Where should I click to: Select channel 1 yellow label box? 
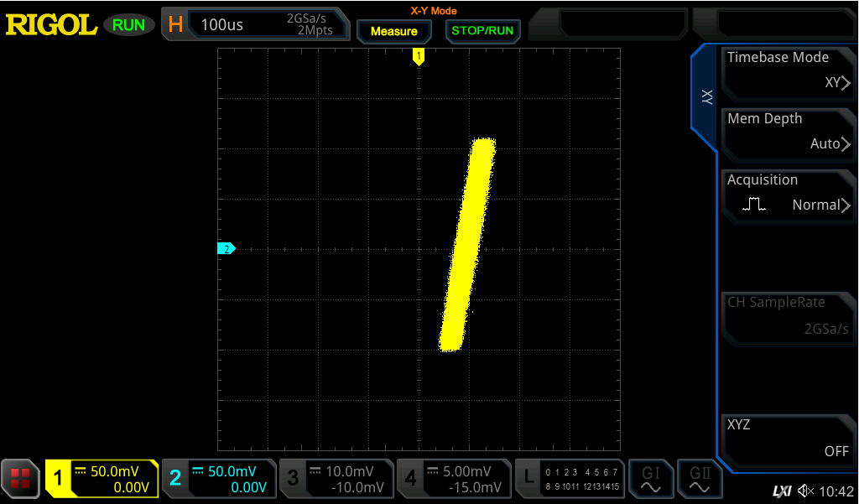tap(58, 478)
